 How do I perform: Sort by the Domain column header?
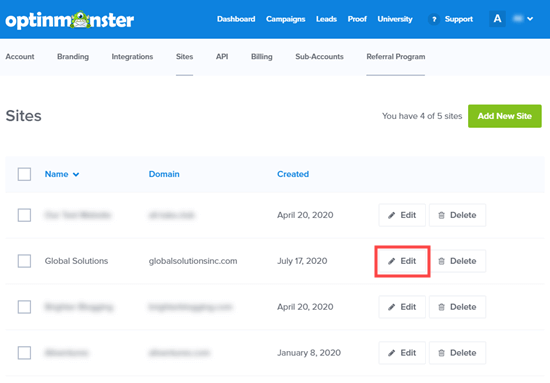[x=164, y=174]
